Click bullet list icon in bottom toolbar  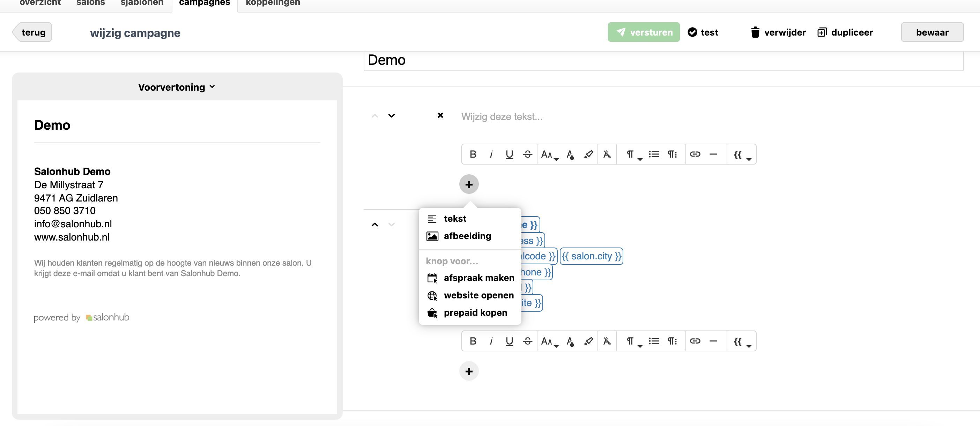[x=654, y=341]
